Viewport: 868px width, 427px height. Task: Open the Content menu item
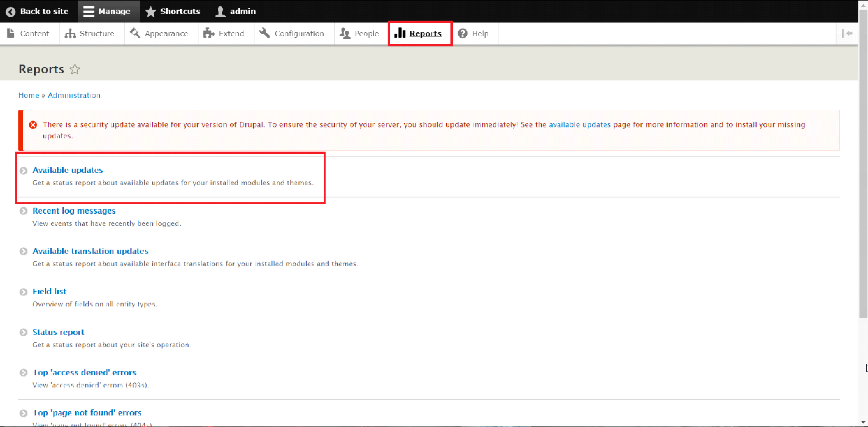point(29,34)
